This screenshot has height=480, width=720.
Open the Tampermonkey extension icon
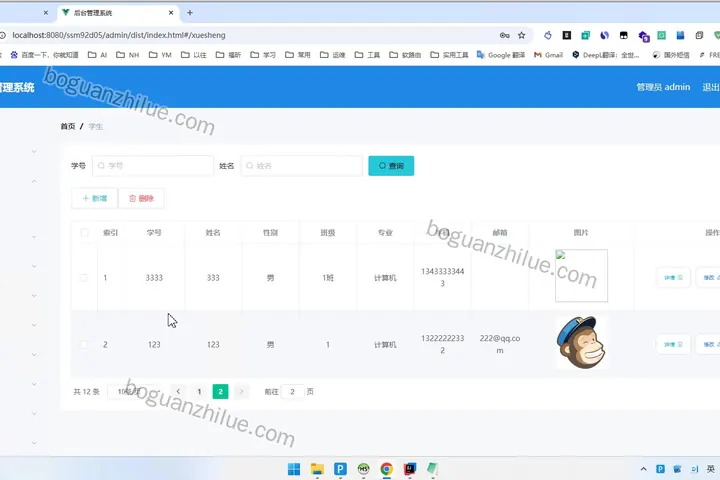click(624, 35)
